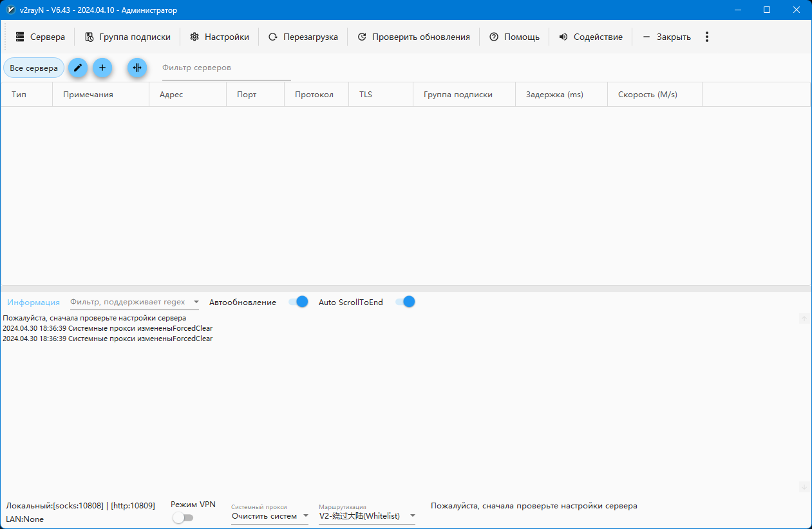Sort by the Адрес column header
812x529 pixels.
tap(188, 95)
